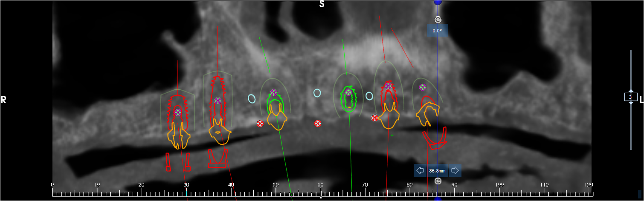Screen dimensions: 644x201
Task: Select the purple move handle on the rightmost implant
Action: (422, 87)
